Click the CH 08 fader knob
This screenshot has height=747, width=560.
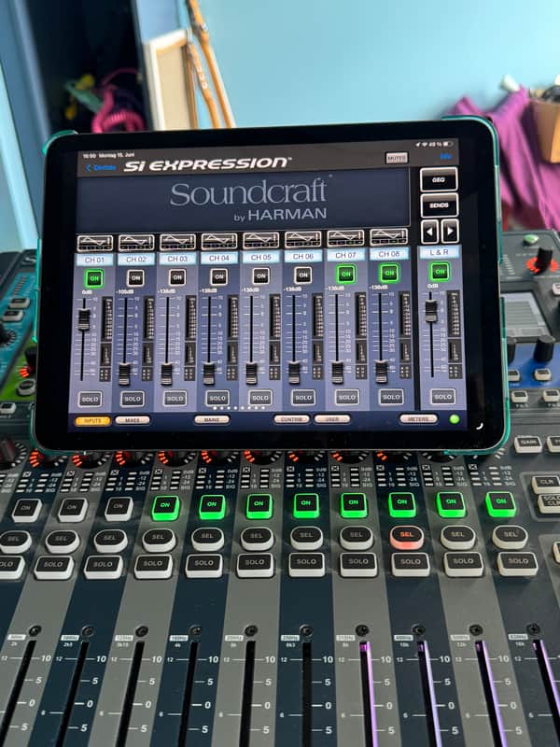click(x=381, y=372)
